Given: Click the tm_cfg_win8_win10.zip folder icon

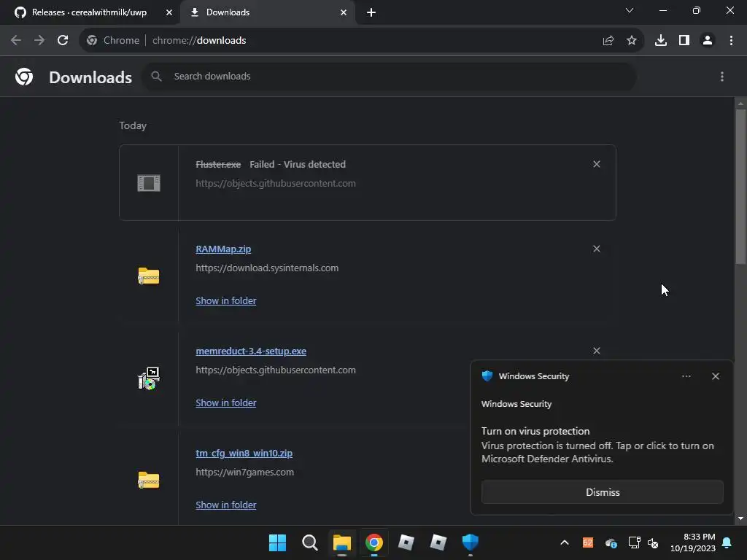Looking at the screenshot, I should coord(149,480).
